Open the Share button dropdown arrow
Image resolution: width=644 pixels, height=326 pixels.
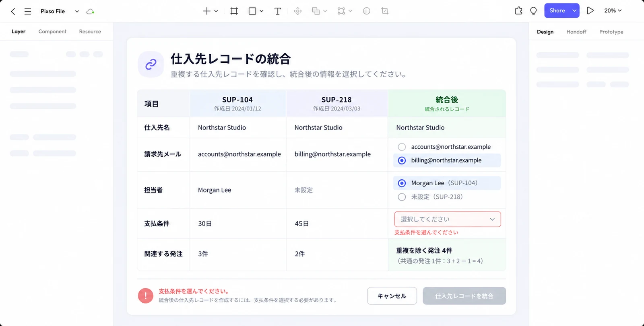(574, 11)
